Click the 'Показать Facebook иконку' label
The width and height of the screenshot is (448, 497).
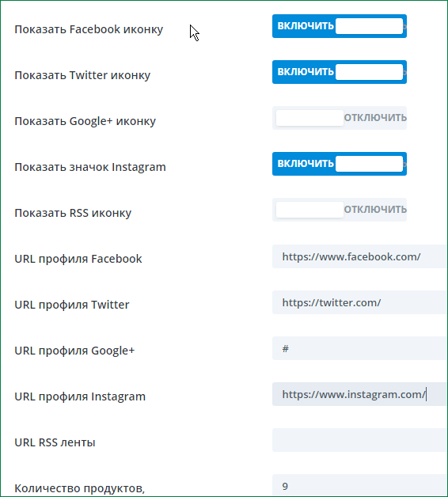point(89,29)
